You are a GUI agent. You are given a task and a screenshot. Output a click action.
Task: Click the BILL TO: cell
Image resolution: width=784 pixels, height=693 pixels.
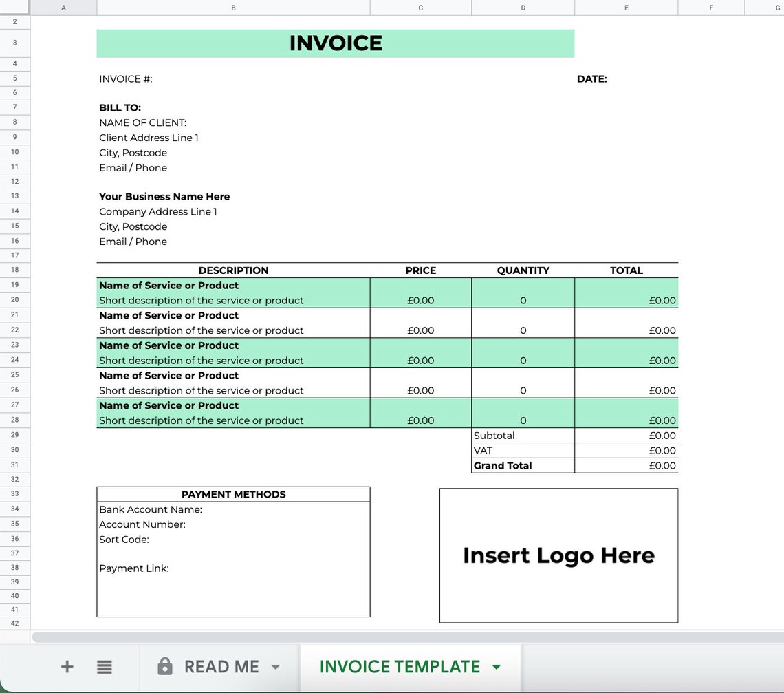point(120,107)
